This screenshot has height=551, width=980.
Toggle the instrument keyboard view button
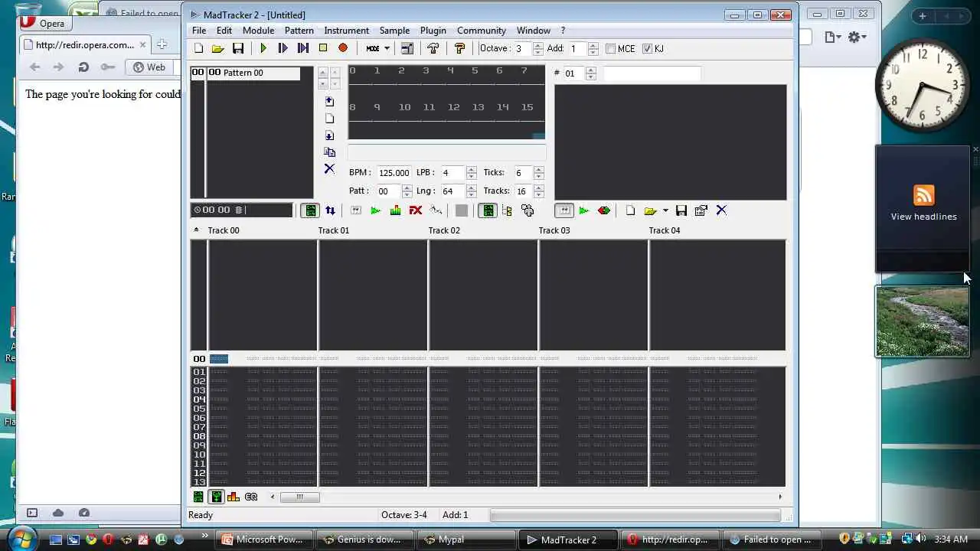point(564,210)
